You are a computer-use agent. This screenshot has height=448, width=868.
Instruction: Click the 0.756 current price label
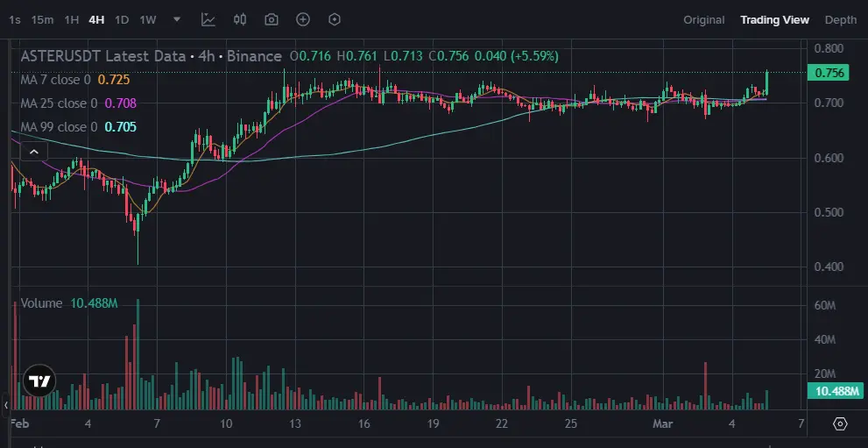(x=828, y=73)
